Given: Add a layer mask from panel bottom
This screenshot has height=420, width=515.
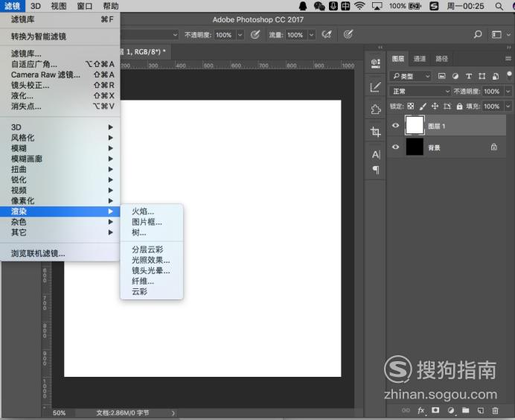Looking at the screenshot, I should (x=435, y=410).
